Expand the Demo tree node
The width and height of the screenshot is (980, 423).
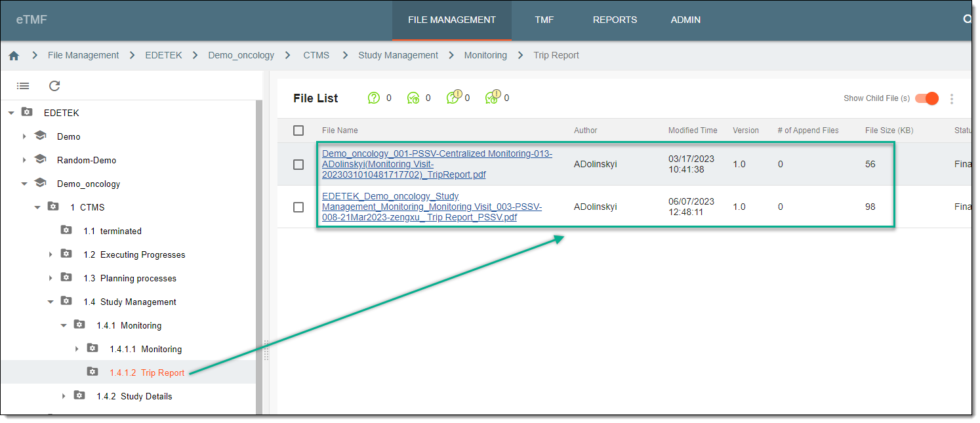tap(24, 136)
